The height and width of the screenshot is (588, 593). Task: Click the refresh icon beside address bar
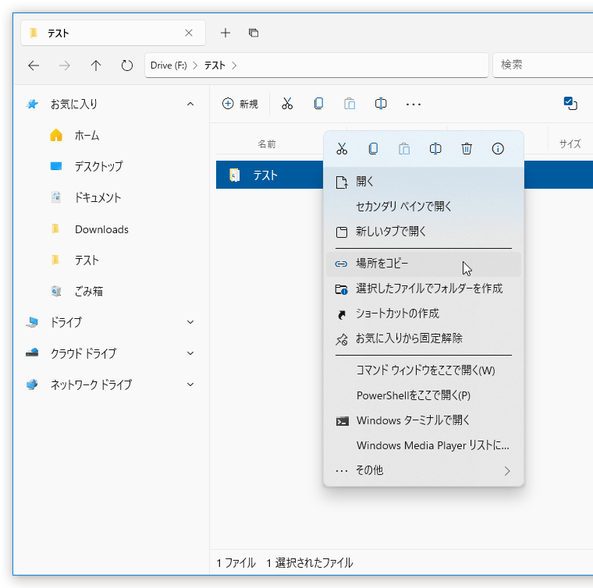(x=127, y=66)
